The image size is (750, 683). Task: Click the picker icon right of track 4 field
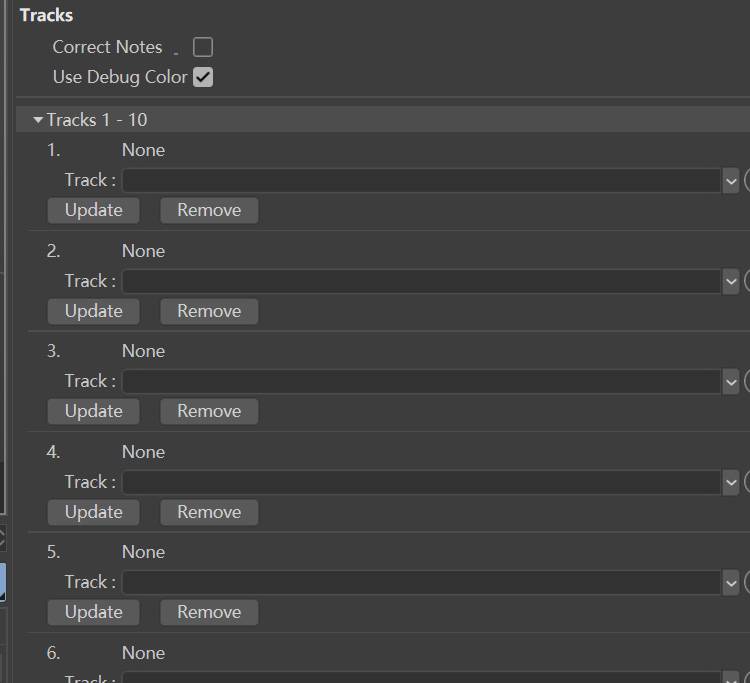[x=747, y=482]
